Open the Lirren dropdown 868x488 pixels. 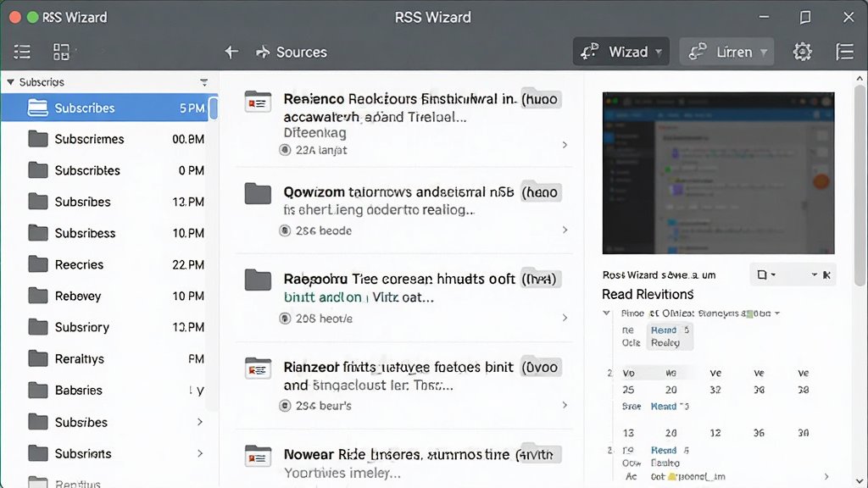(726, 52)
